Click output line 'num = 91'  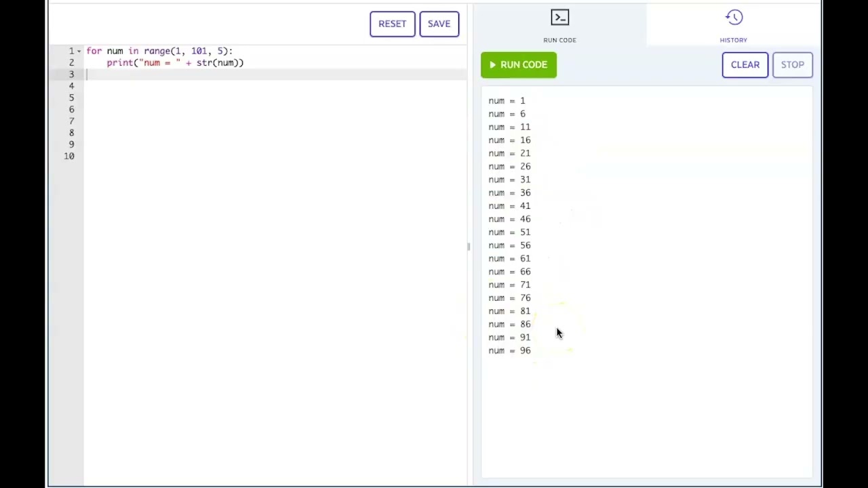[x=509, y=338]
